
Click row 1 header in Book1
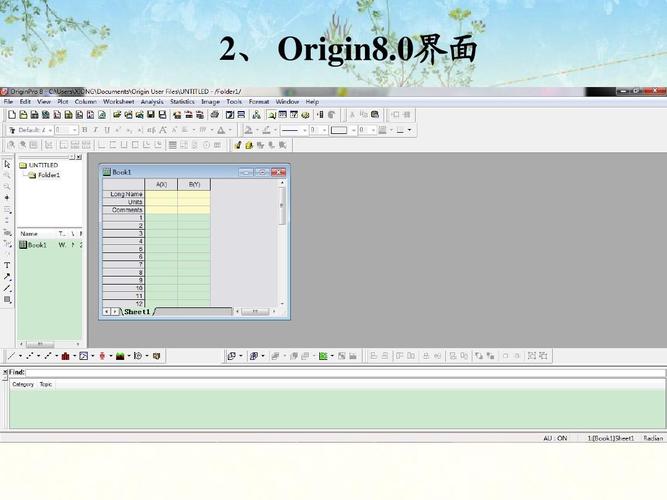(x=123, y=217)
